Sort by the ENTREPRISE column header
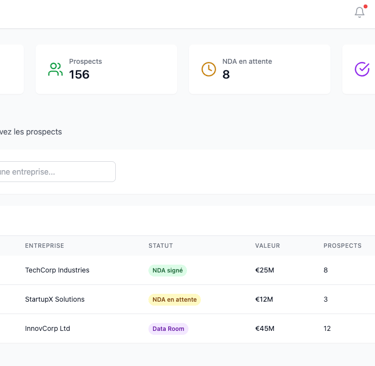Viewport: 375px width, 366px height. click(44, 246)
